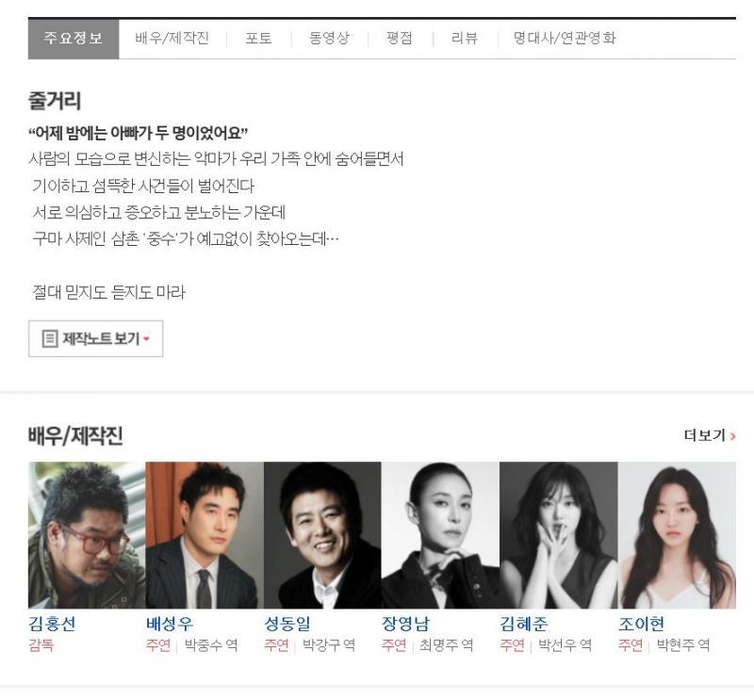Switch to 명대사/연관영화 tab

(x=565, y=39)
